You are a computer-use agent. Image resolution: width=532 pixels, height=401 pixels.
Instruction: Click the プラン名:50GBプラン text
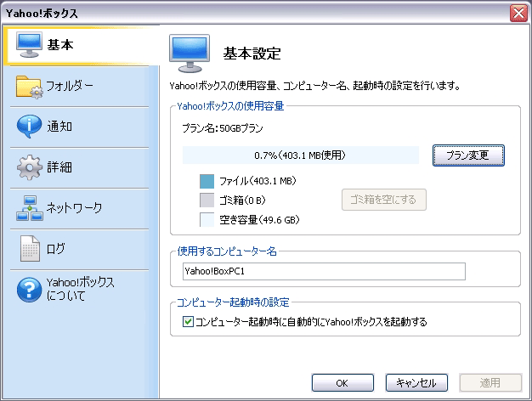[x=223, y=128]
